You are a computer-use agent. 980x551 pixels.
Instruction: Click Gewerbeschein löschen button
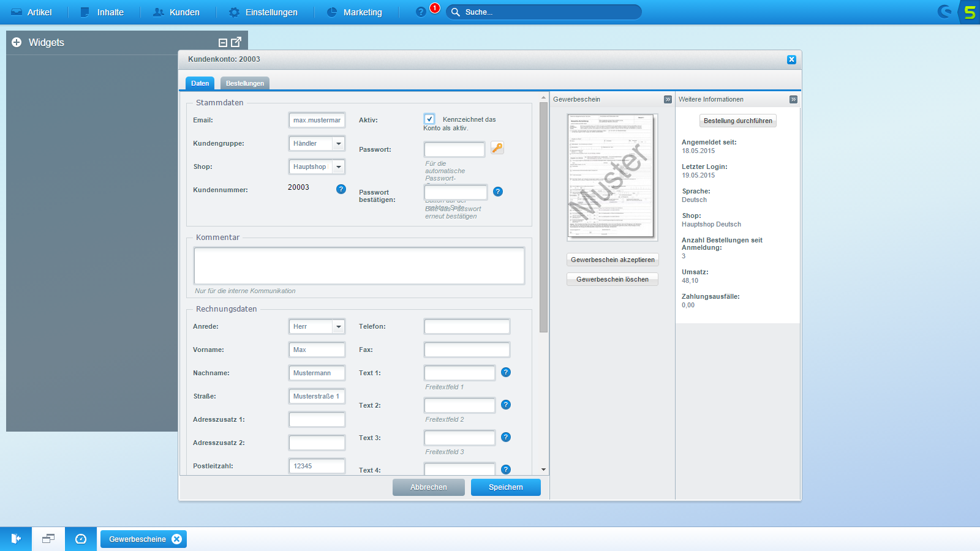(x=612, y=279)
